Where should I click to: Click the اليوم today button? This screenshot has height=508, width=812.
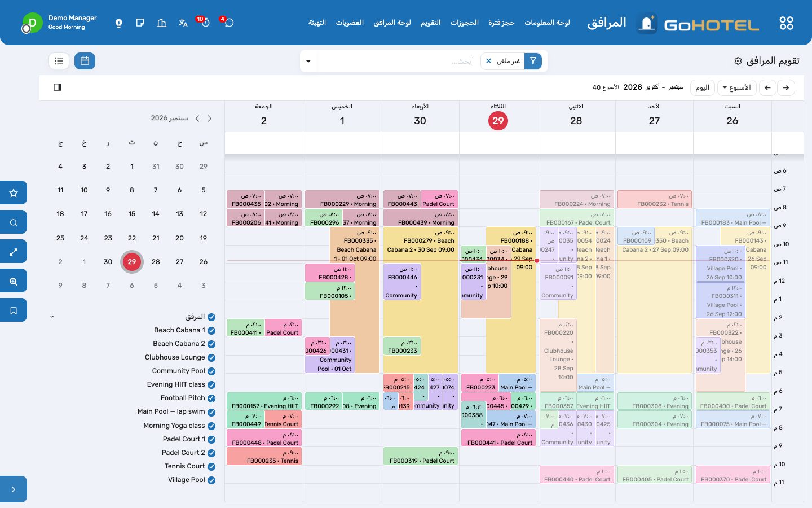click(x=703, y=88)
